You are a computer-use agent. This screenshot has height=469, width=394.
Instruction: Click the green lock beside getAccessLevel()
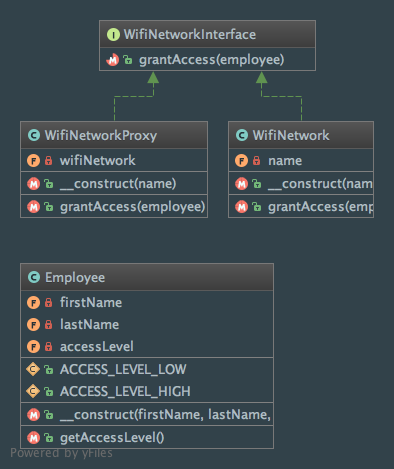tap(49, 438)
